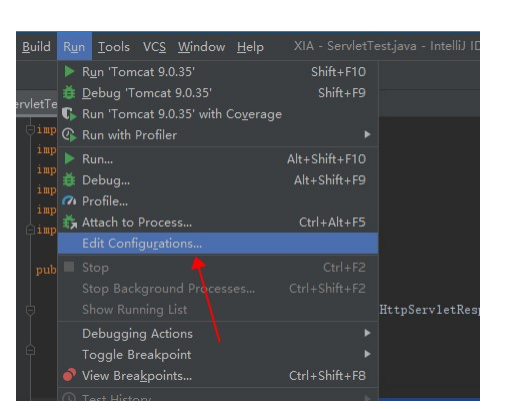The width and height of the screenshot is (516, 409).
Task: Expand the Toggle Breakpoint submenu arrow
Action: 367,354
